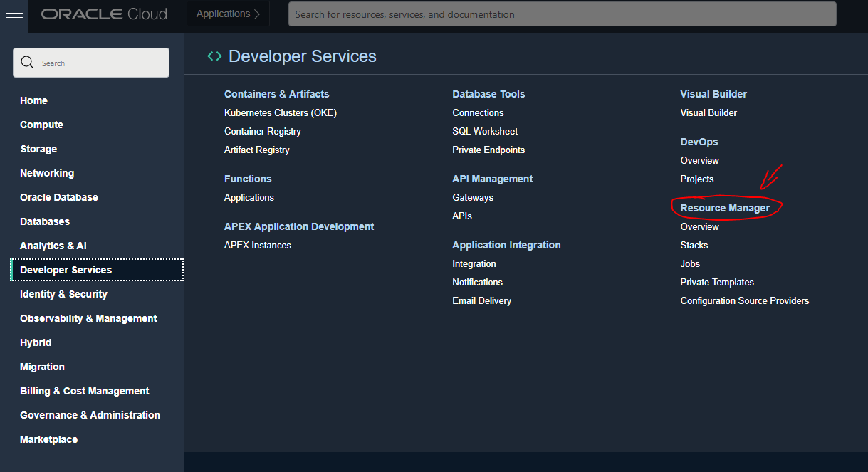Select Migration in the sidebar

[x=42, y=367]
